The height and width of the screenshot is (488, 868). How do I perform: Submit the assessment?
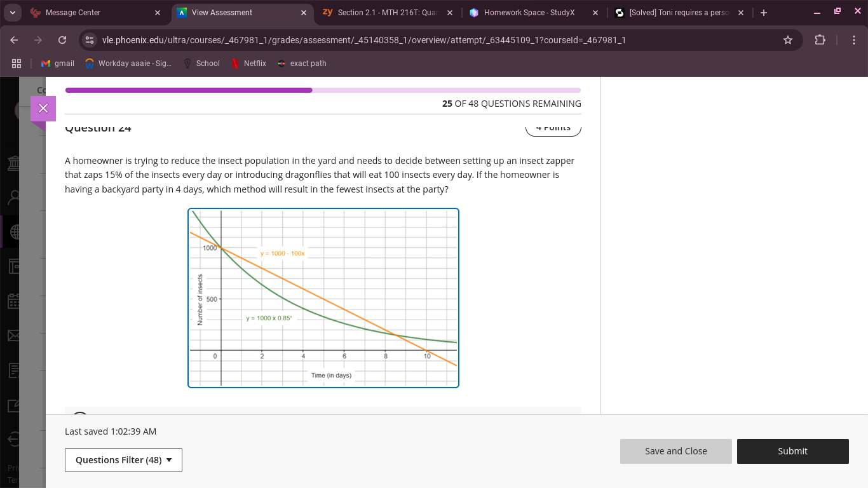click(793, 451)
